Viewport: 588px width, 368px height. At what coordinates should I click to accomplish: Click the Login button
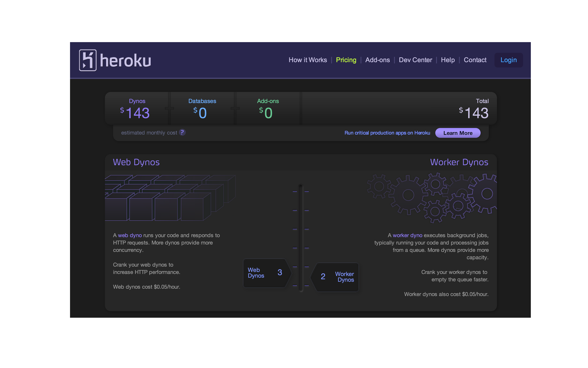click(509, 60)
